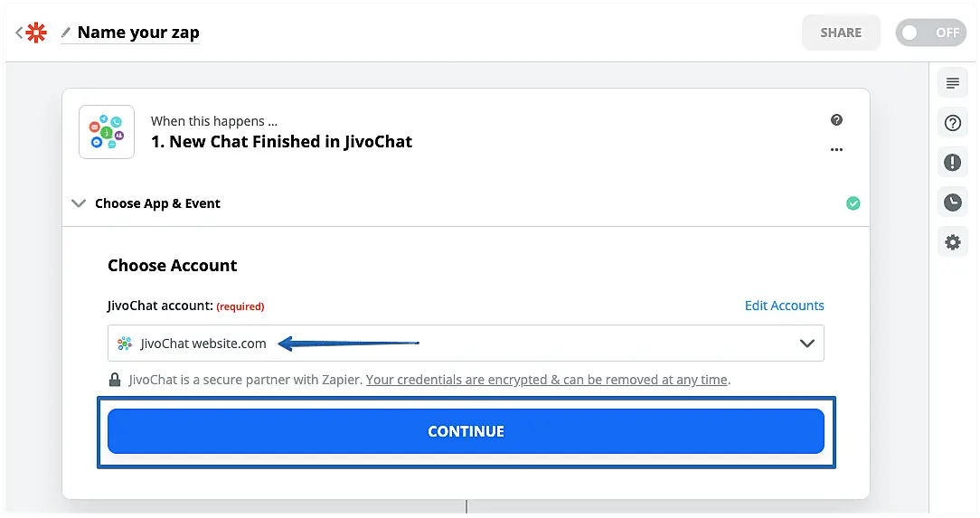Collapse the Choose App & Event section
This screenshot has width=980, height=518.
(79, 203)
